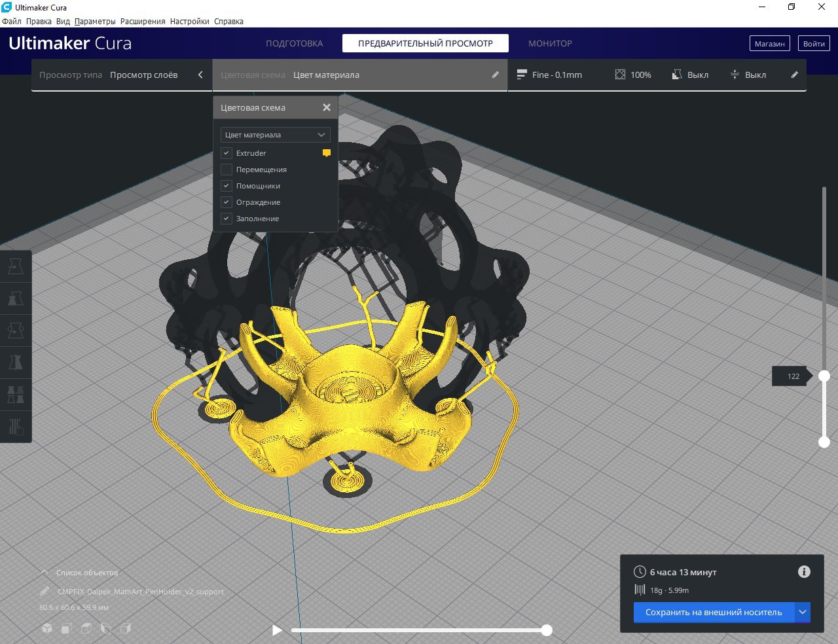
Task: Click the Ultimaker Cura logo in the header
Action: pyautogui.click(x=70, y=43)
